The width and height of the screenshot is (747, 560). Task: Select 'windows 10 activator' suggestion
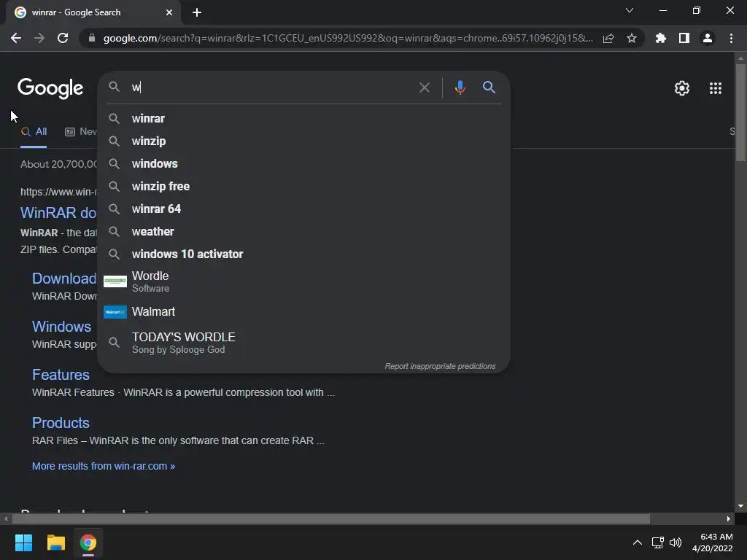click(x=303, y=254)
